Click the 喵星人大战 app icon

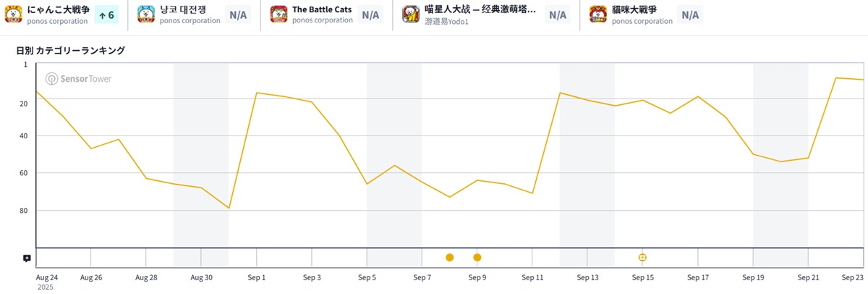coord(412,14)
